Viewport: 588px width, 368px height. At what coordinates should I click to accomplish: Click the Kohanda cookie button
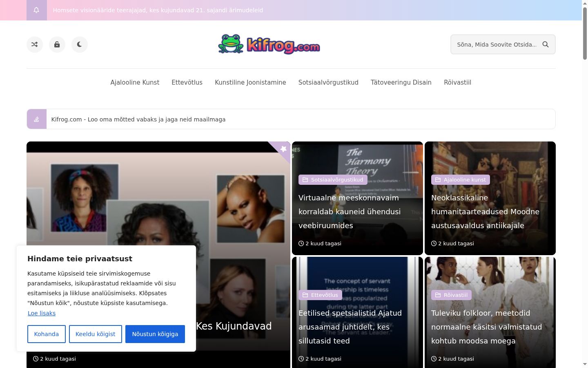[x=46, y=334]
